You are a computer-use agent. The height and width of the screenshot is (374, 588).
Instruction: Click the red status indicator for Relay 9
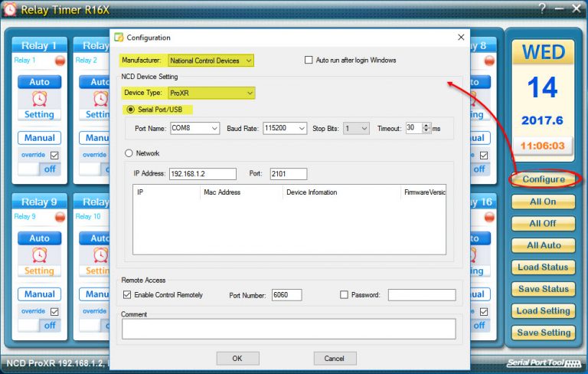coord(60,217)
